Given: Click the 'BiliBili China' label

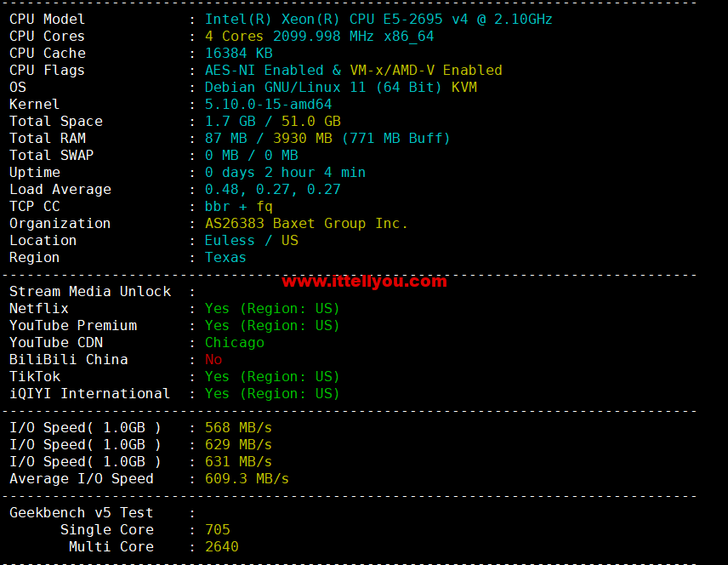Looking at the screenshot, I should pos(69,360).
